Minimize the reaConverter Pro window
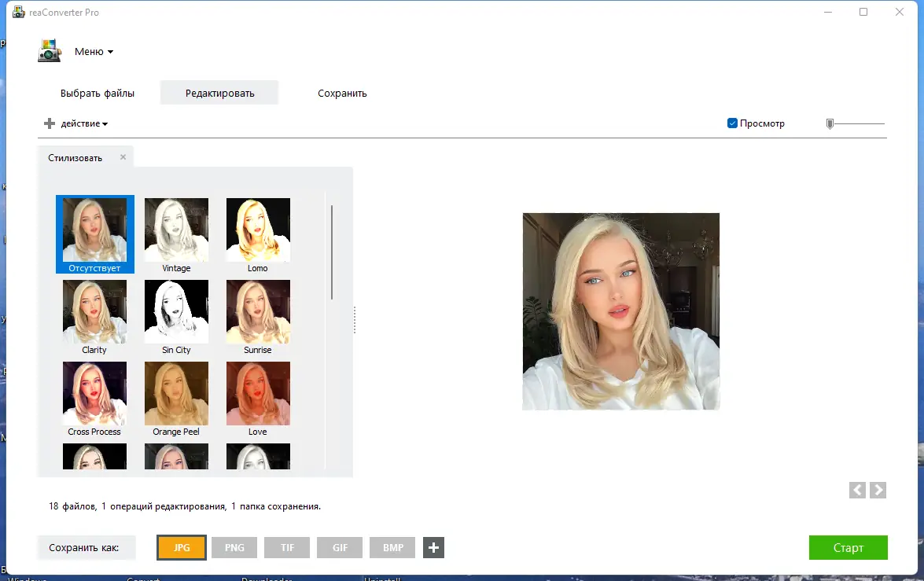The image size is (924, 581). coord(828,12)
